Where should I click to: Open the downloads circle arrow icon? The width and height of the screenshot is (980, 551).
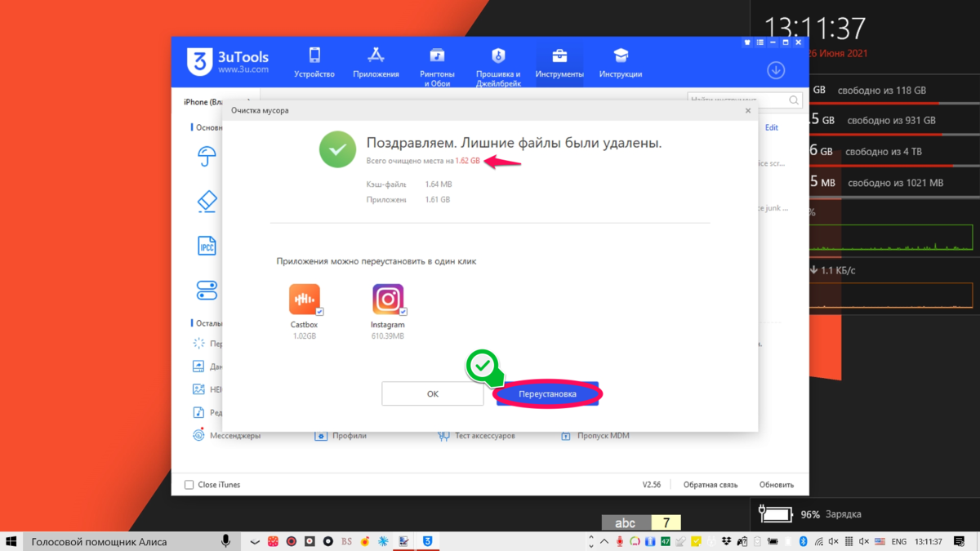(x=776, y=70)
